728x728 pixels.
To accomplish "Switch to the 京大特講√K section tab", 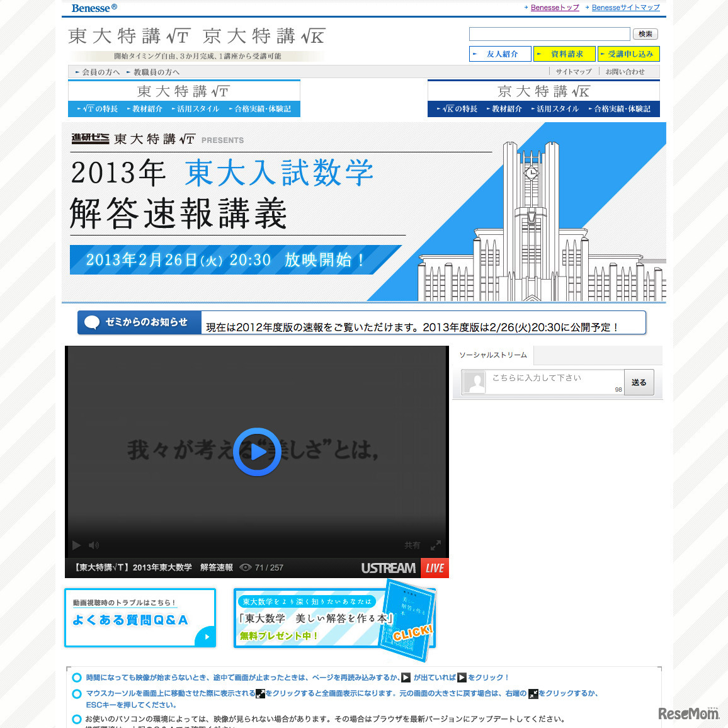I will click(543, 91).
